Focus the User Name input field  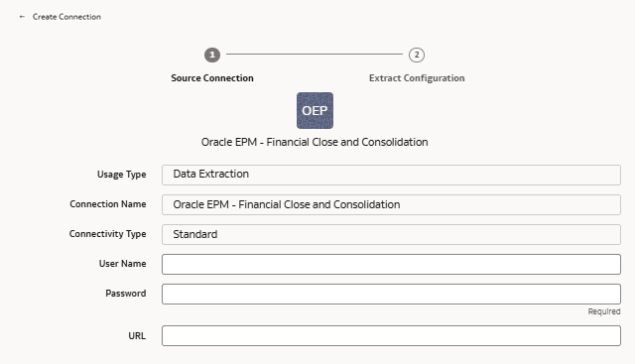(391, 264)
